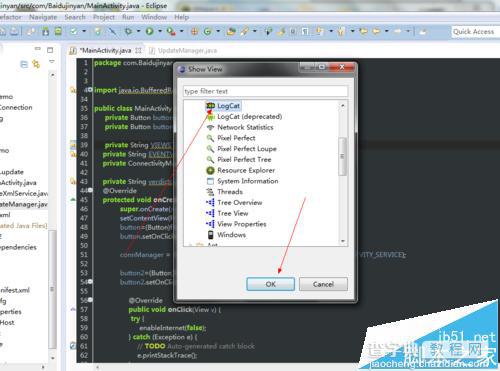
Task: Click the Debug bug toolbar icon
Action: tap(128, 31)
